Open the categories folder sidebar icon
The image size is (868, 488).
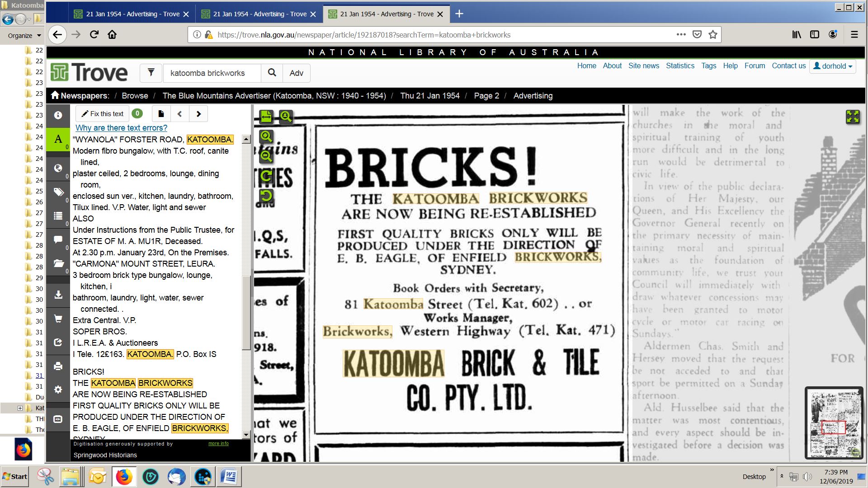pyautogui.click(x=58, y=263)
